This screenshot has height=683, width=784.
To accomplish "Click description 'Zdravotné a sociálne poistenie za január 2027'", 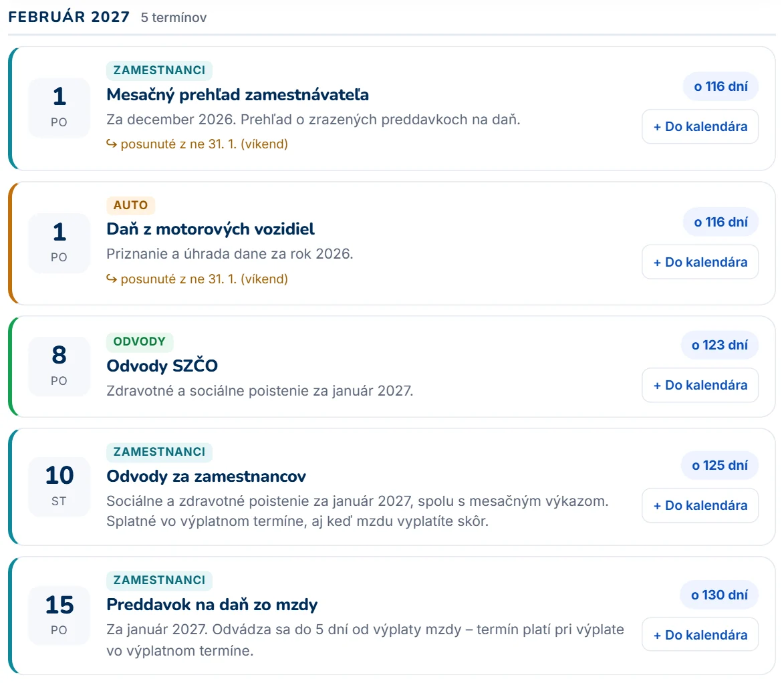I will coord(259,390).
